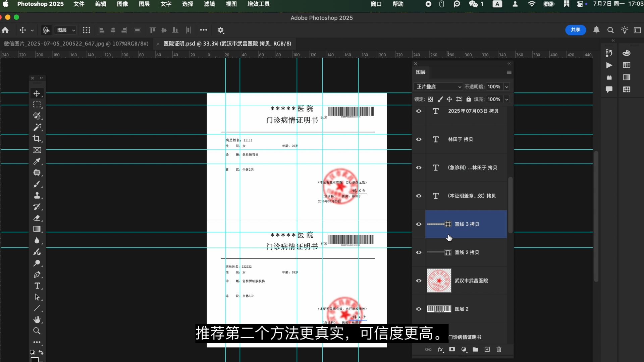Select the Move tool in the toolbox
The width and height of the screenshot is (644, 362).
[37, 94]
